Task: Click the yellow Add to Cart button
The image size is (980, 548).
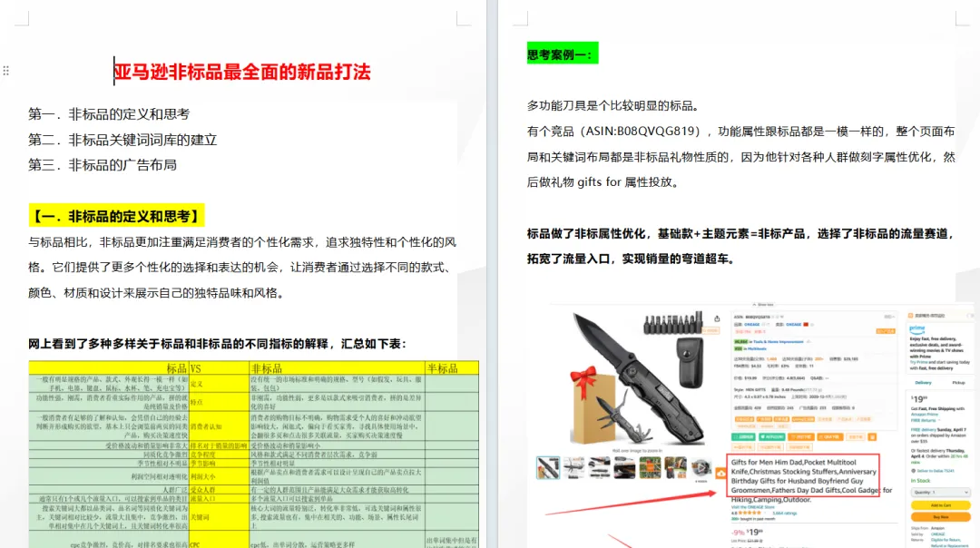Action: 940,504
